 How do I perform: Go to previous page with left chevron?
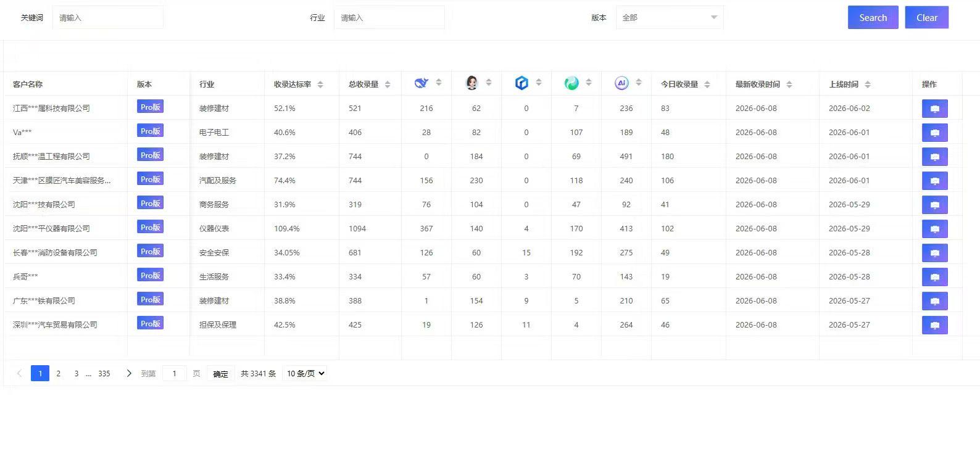19,373
